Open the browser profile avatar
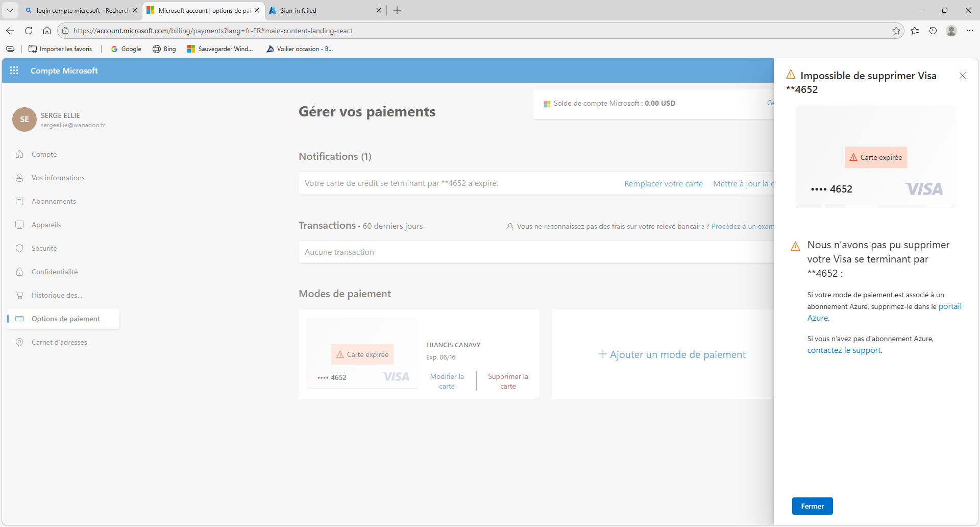980x527 pixels. point(951,31)
